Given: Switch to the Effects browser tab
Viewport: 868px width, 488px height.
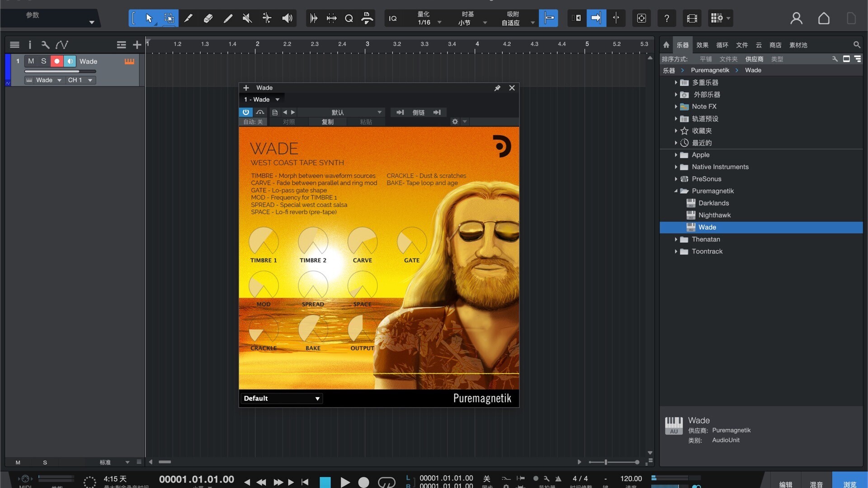Looking at the screenshot, I should (x=702, y=45).
